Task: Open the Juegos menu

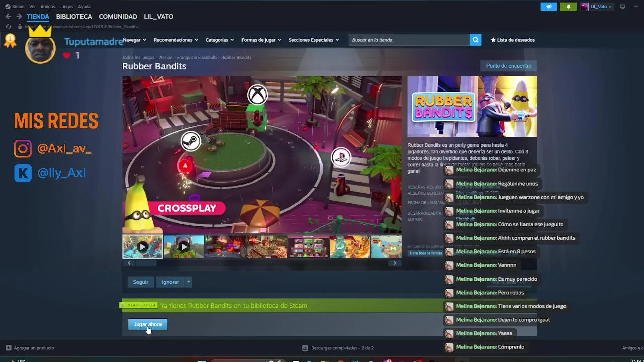Action: pyautogui.click(x=66, y=7)
